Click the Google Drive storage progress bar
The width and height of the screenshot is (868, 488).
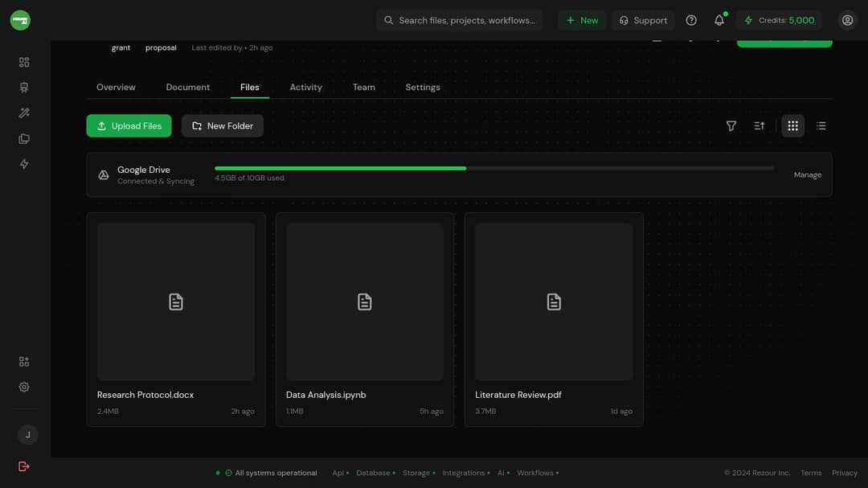(492, 168)
